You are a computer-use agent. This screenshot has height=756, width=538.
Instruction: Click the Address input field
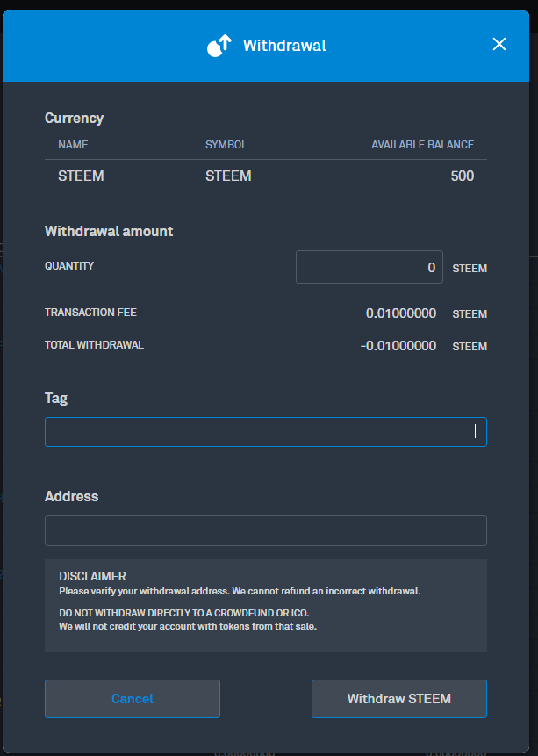tap(266, 531)
